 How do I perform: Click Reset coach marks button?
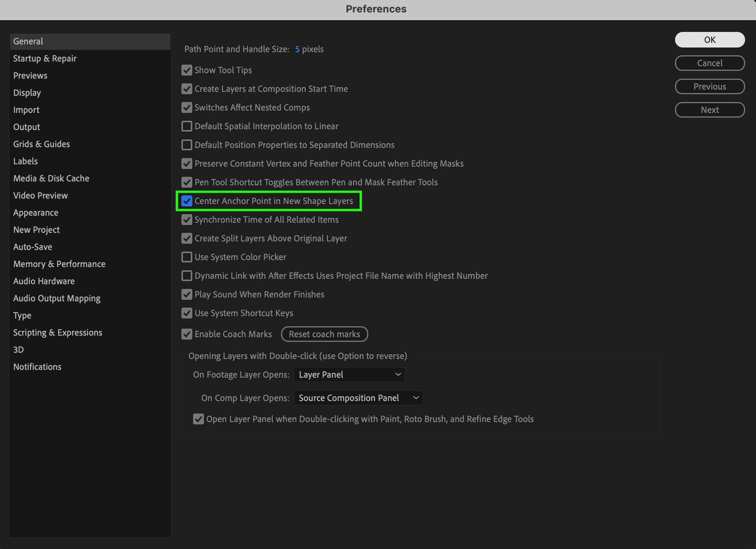click(x=324, y=334)
